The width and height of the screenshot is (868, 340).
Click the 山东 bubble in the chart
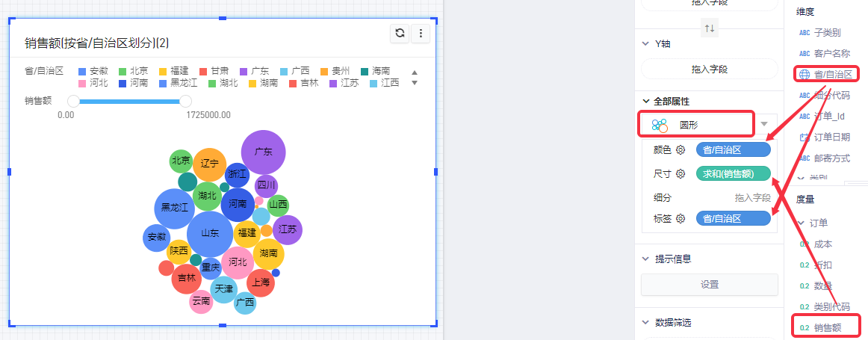point(210,233)
